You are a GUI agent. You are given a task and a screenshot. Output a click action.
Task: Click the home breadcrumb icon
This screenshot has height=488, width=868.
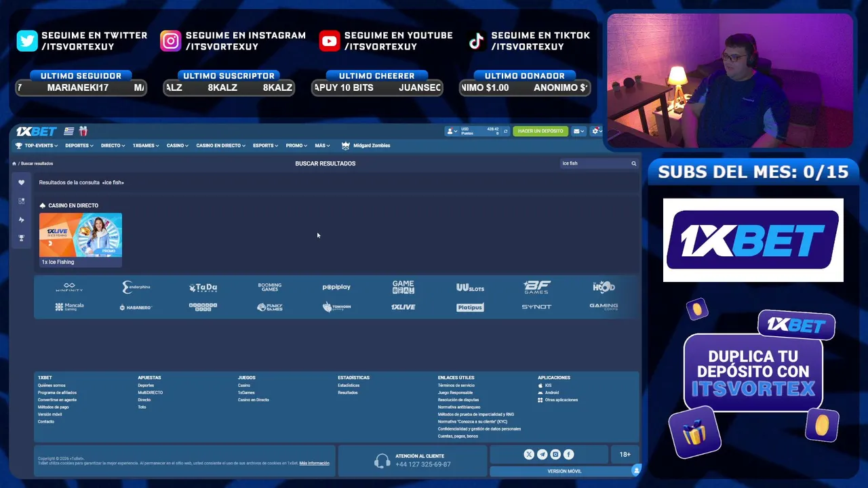click(x=14, y=163)
